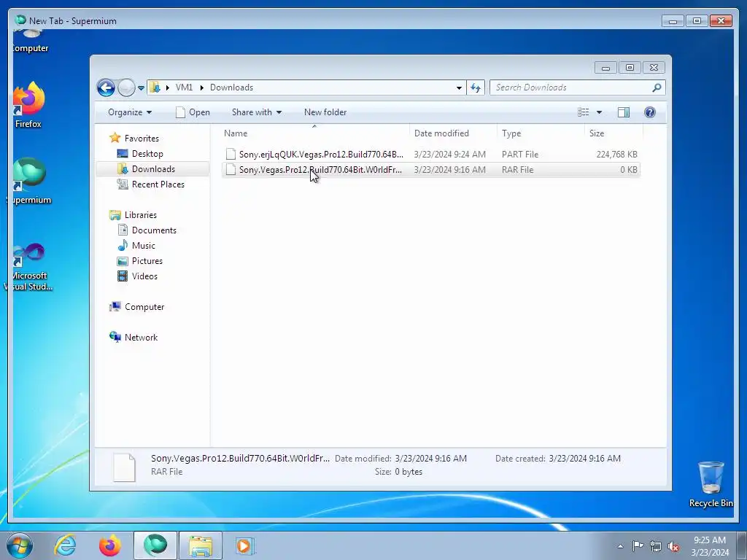The width and height of the screenshot is (747, 560).
Task: Click the RAR file's document icon
Action: point(231,169)
